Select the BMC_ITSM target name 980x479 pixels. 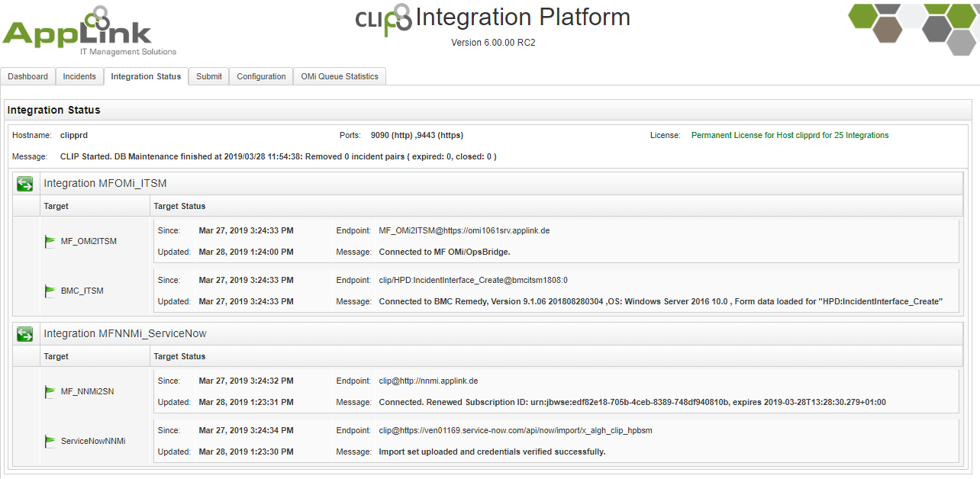(82, 291)
